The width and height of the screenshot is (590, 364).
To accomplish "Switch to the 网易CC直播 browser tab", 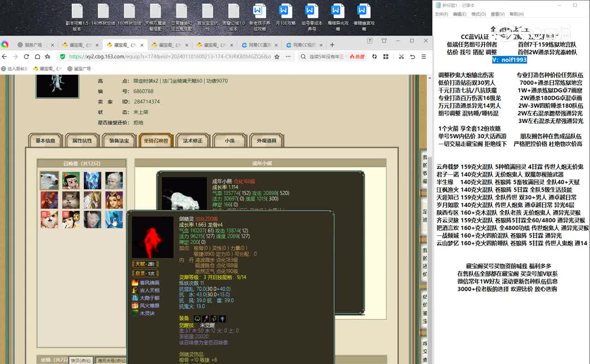I will pos(260,45).
